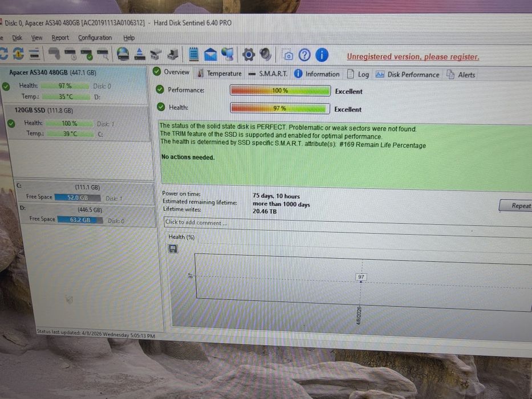This screenshot has height=399, width=532.
Task: Click the second gray devices toolbar icon
Action: click(x=173, y=54)
